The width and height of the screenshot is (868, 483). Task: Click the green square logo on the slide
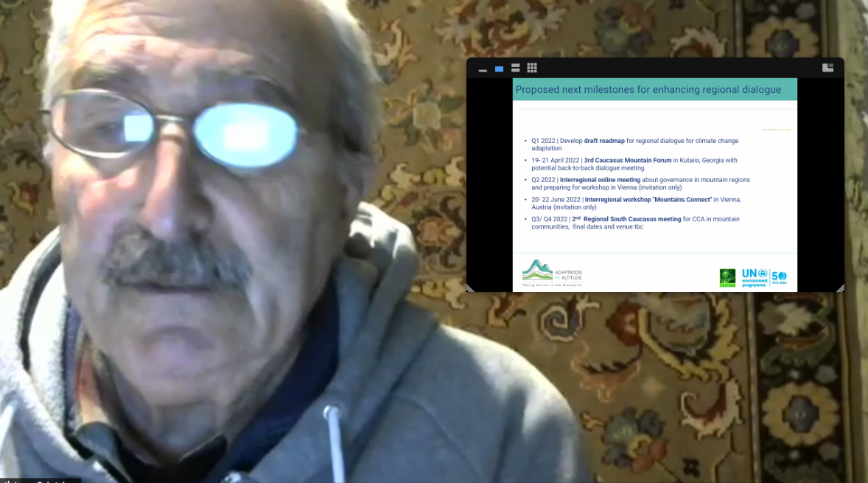click(x=727, y=277)
